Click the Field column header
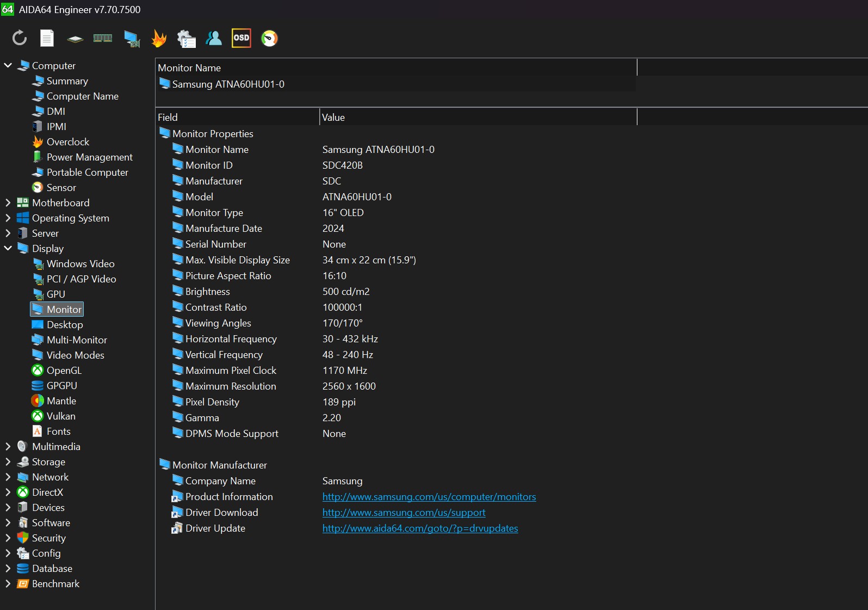 click(237, 117)
